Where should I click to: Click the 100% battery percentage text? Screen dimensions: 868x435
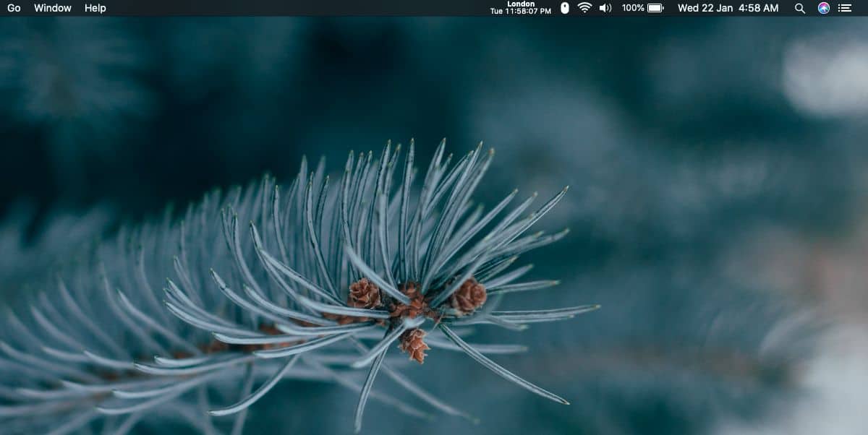coord(631,8)
